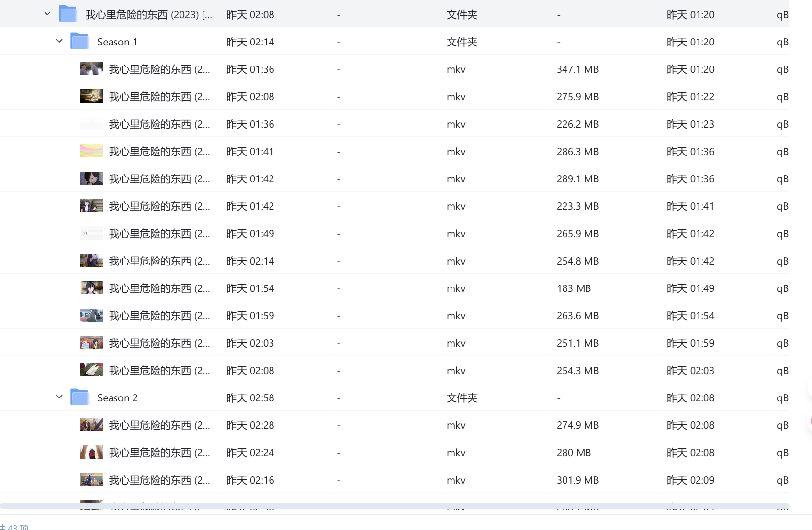Collapse the 我心里危险的东西 (2023) folder
This screenshot has height=530, width=812.
(x=47, y=14)
